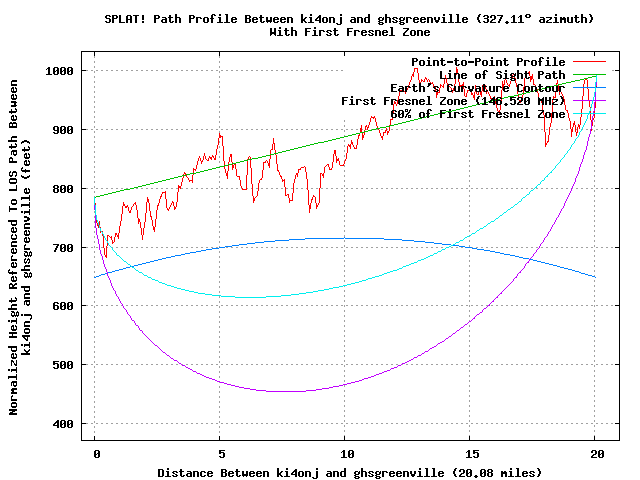Click the 60% of First Fresnel Zone legend label

click(x=477, y=114)
